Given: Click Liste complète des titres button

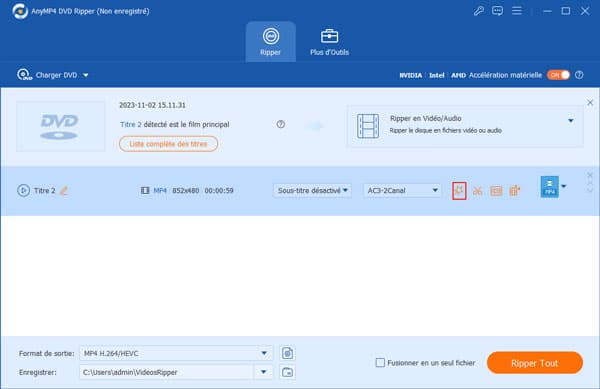Looking at the screenshot, I should point(168,144).
